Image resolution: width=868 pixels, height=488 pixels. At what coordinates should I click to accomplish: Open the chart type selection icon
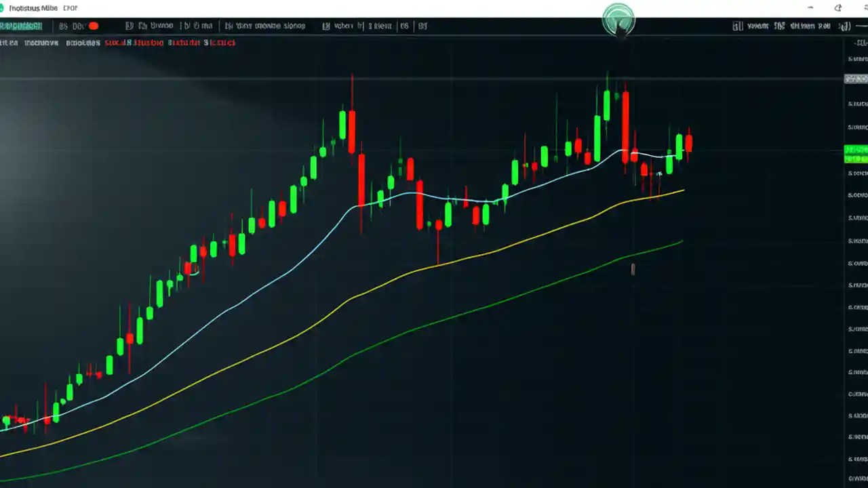[129, 26]
